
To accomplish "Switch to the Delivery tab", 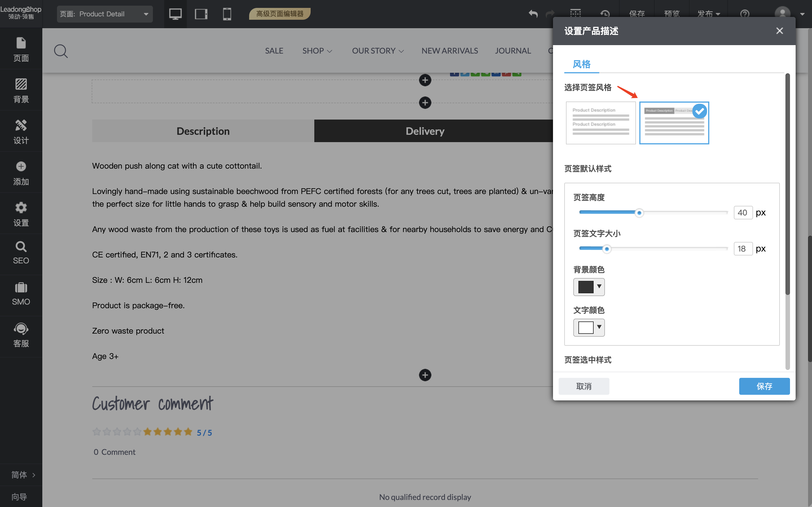I will (425, 131).
